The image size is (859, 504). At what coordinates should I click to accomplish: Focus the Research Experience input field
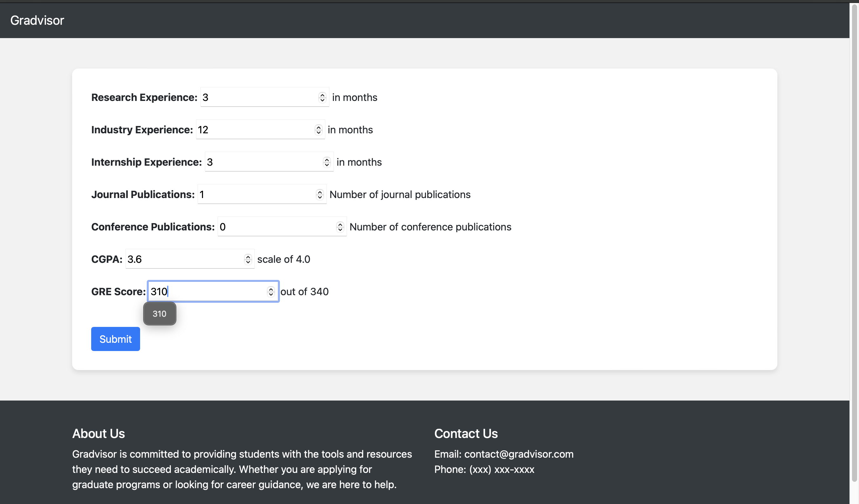click(x=265, y=97)
